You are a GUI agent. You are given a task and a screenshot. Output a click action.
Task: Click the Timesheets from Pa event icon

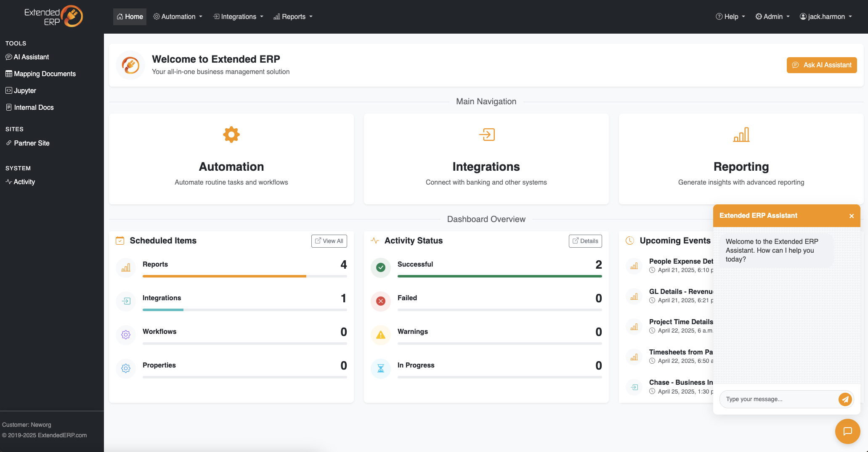pyautogui.click(x=634, y=357)
